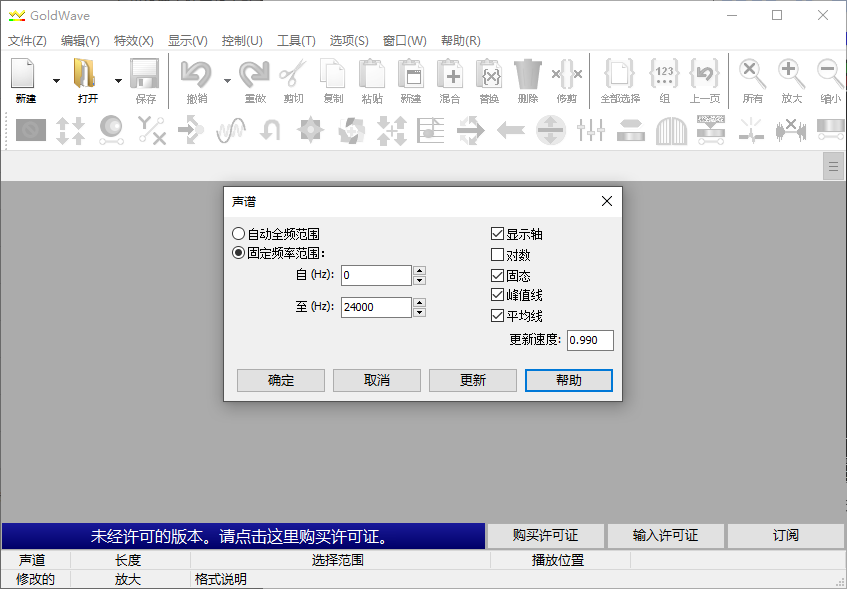
Task: Click the 更新速度 input field
Action: [589, 340]
